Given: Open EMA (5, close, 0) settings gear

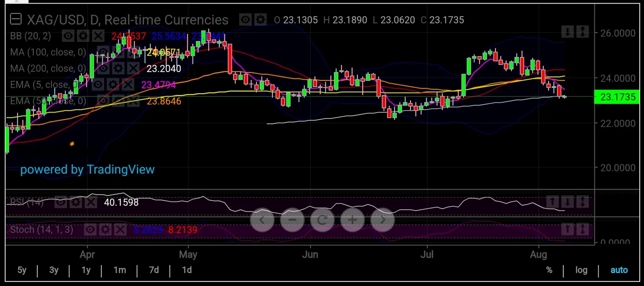Looking at the screenshot, I should coord(113,84).
